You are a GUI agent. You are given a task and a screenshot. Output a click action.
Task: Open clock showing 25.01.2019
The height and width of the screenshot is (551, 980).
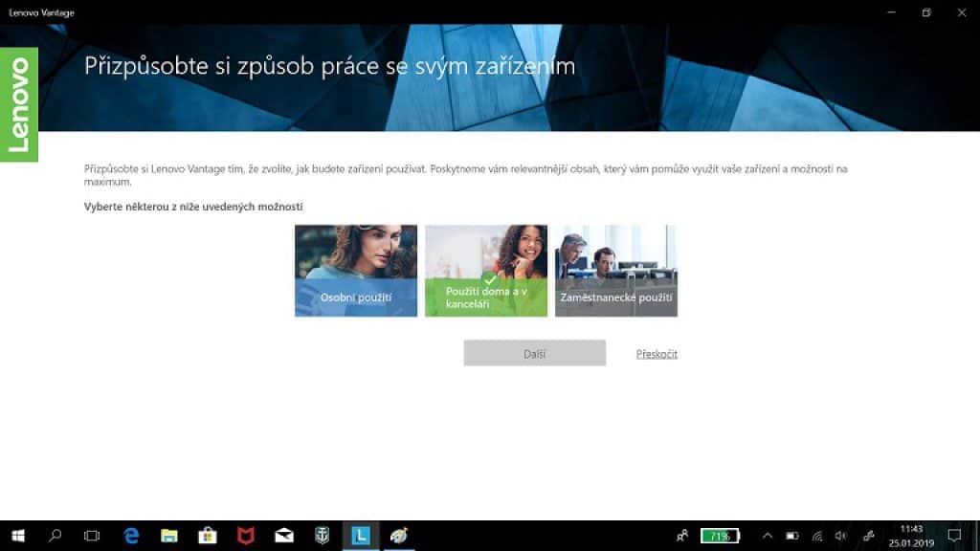[911, 536]
